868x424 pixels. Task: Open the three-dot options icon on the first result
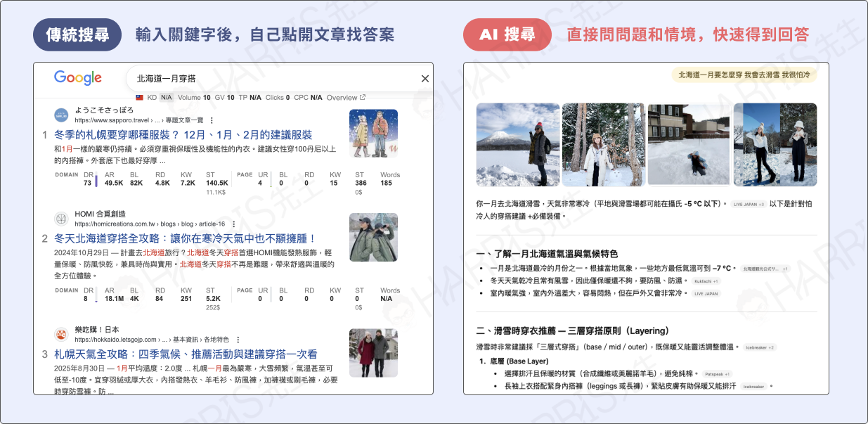[x=212, y=120]
